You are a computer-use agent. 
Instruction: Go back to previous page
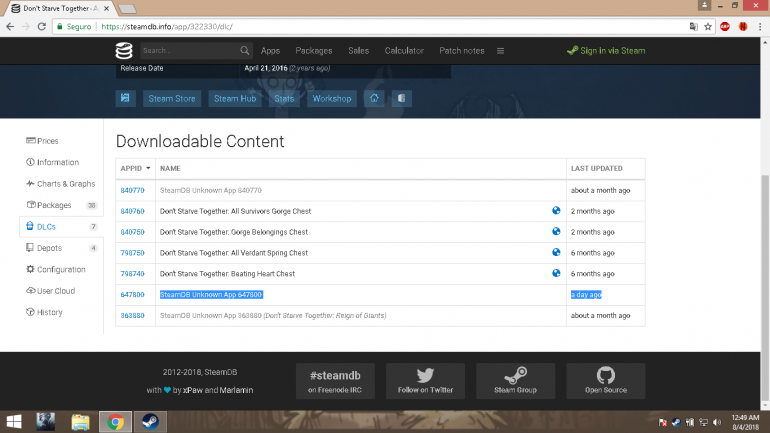tap(10, 27)
